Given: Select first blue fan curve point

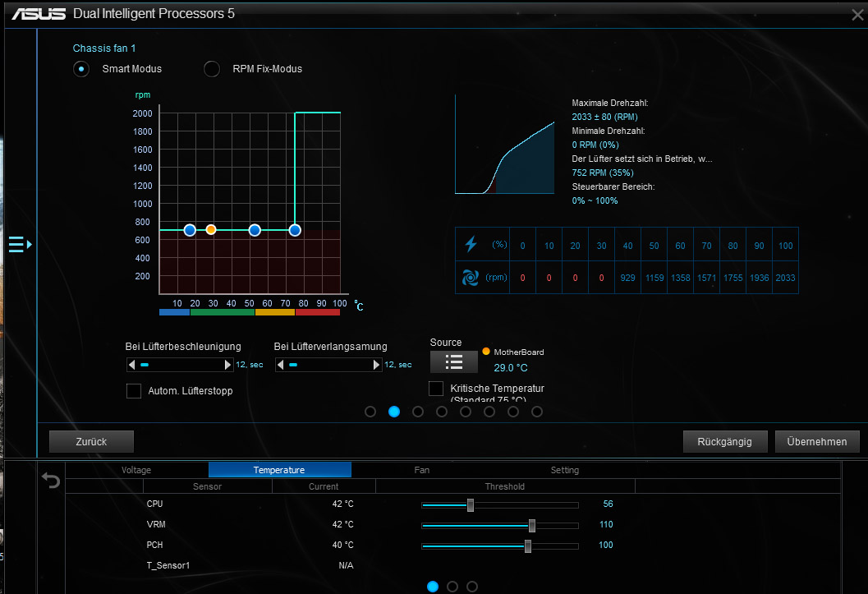Looking at the screenshot, I should tap(190, 230).
